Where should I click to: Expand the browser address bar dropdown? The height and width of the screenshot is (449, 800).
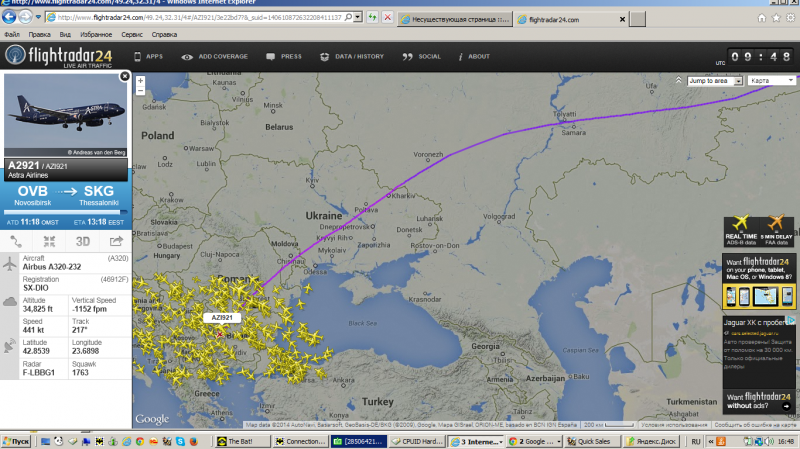pos(358,17)
